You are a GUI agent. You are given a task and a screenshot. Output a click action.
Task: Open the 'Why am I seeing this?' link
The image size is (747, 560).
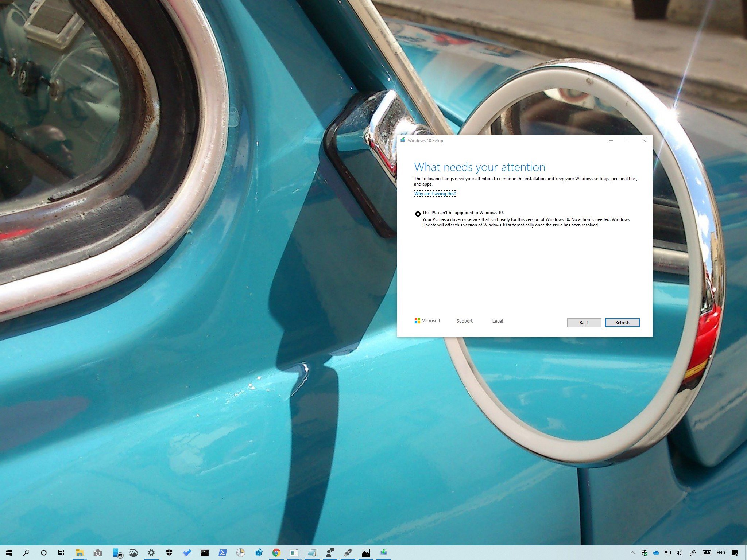point(435,193)
